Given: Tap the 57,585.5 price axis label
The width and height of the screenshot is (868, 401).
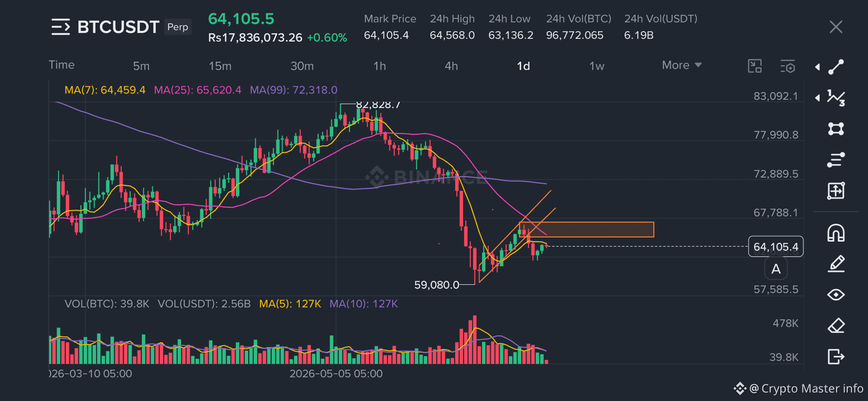Looking at the screenshot, I should (776, 290).
